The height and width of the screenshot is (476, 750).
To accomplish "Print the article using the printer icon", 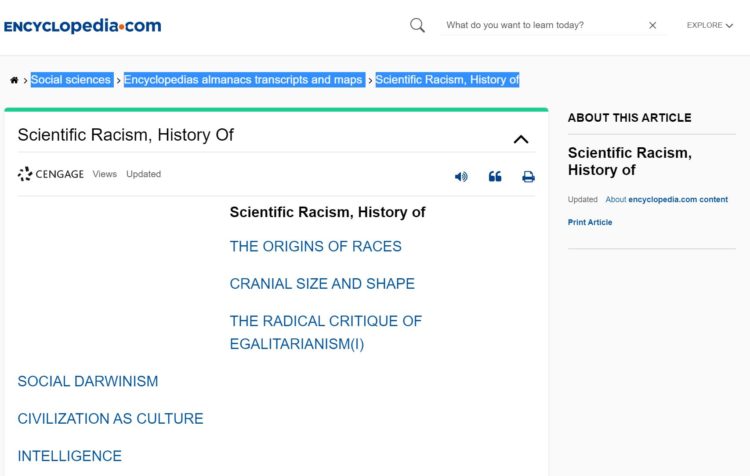I will tap(528, 177).
